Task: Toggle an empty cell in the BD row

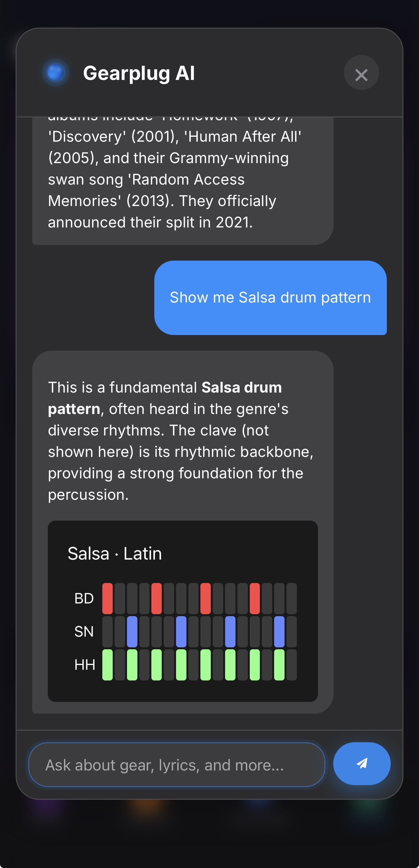Action: (131, 598)
